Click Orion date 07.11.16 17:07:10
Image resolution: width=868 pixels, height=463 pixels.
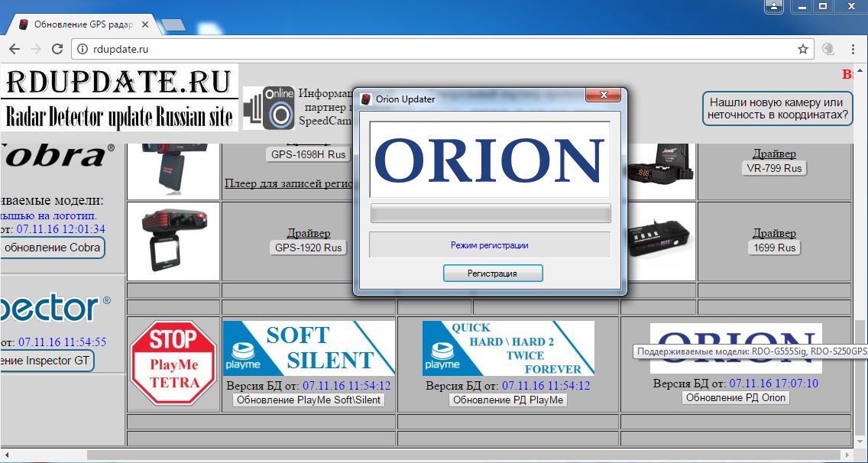point(774,384)
